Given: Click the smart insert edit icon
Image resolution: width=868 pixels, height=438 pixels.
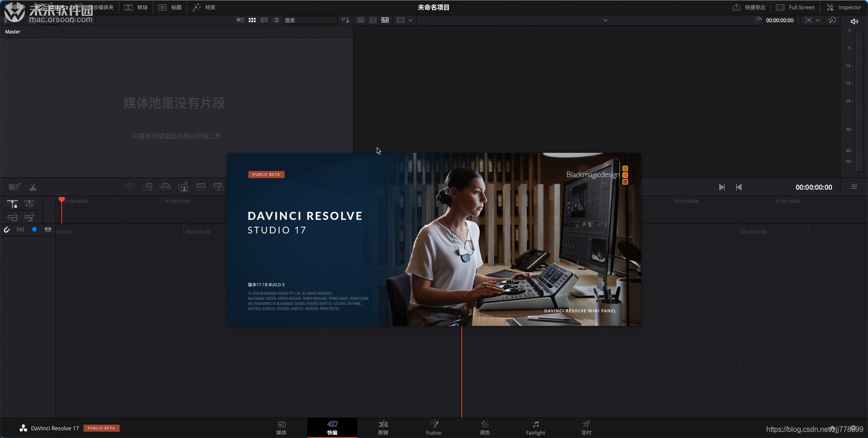Looking at the screenshot, I should 129,187.
